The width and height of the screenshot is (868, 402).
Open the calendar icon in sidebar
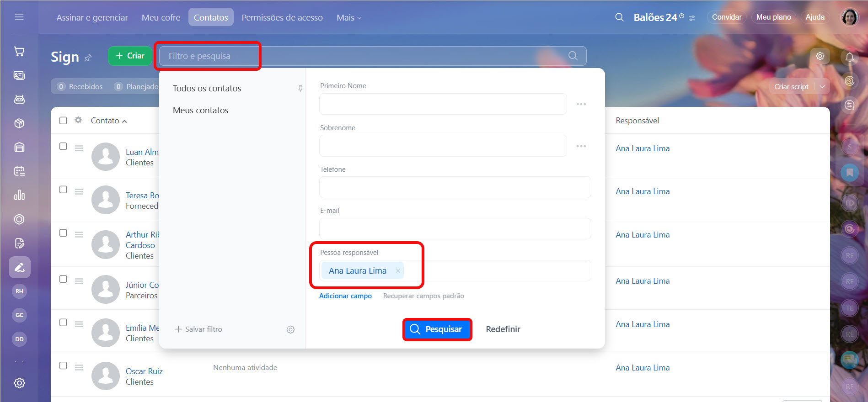pos(19,171)
